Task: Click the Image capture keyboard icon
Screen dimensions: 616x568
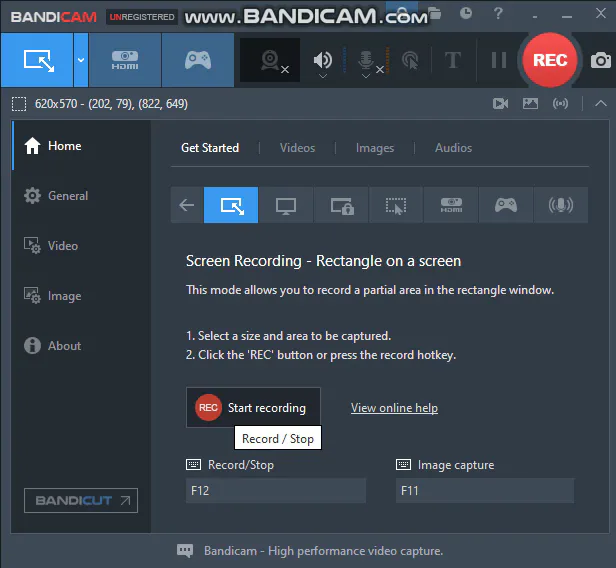Action: pyautogui.click(x=403, y=465)
